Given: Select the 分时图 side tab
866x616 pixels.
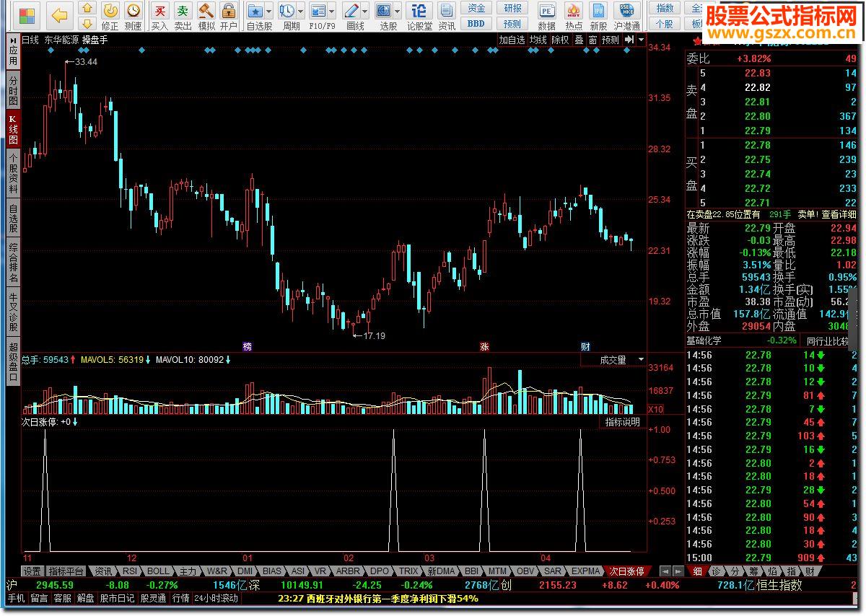Looking at the screenshot, I should point(13,90).
